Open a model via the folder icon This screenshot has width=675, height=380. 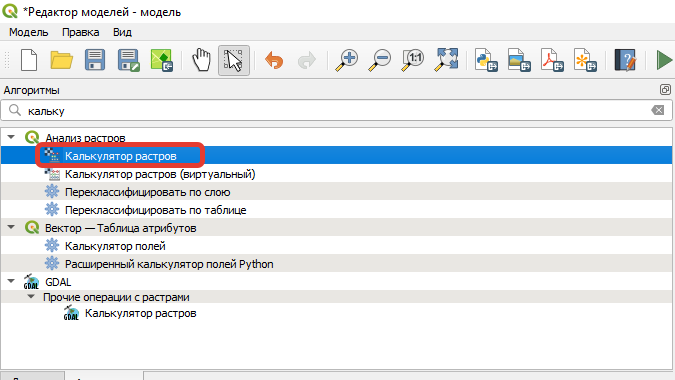(62, 60)
